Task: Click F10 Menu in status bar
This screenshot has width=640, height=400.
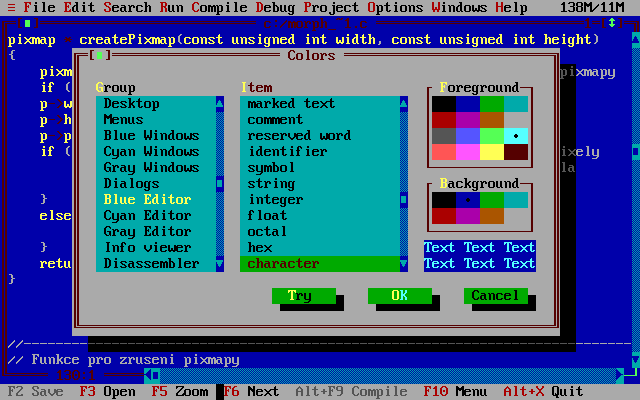Action: [456, 392]
